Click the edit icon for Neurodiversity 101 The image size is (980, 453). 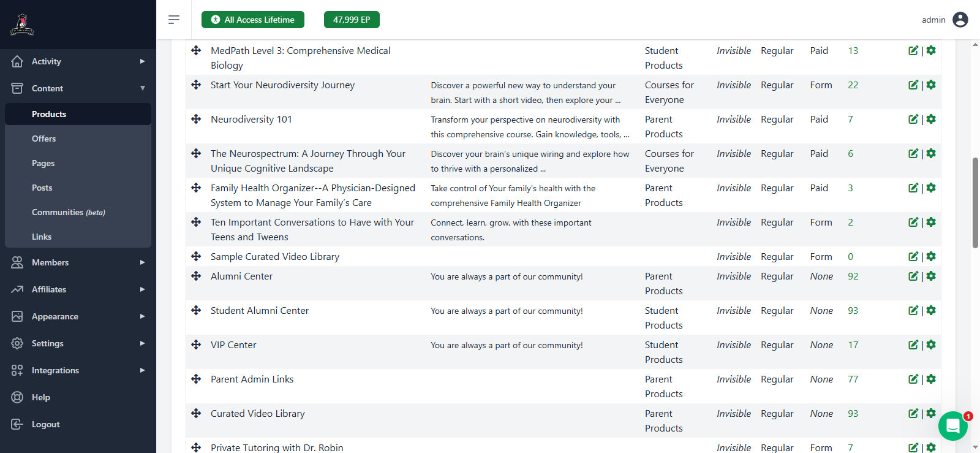pyautogui.click(x=913, y=120)
